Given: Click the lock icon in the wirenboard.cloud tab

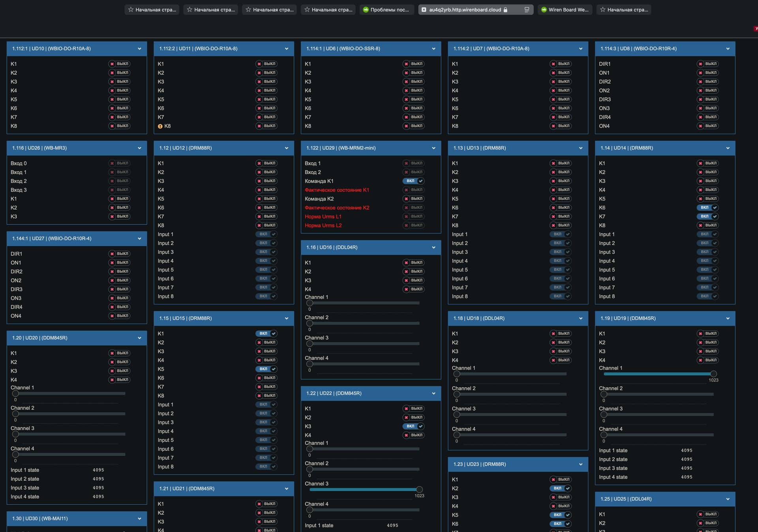Looking at the screenshot, I should pyautogui.click(x=505, y=10).
